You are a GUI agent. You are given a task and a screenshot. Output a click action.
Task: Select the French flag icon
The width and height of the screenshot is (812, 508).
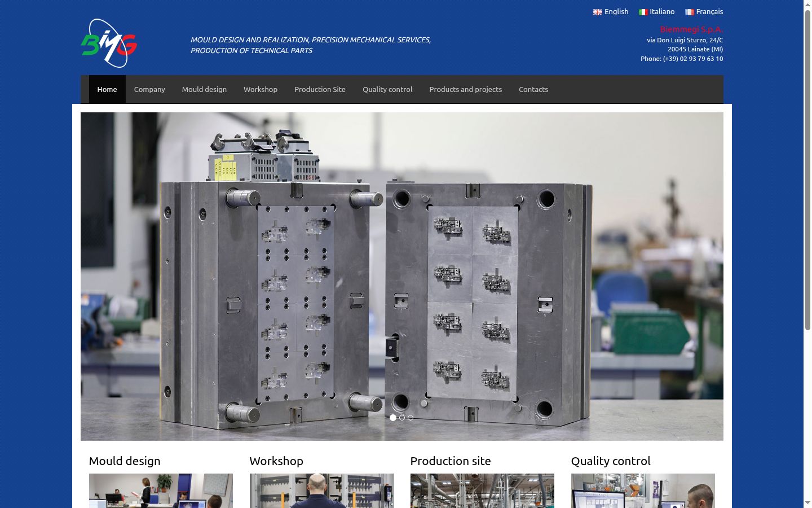click(x=689, y=12)
